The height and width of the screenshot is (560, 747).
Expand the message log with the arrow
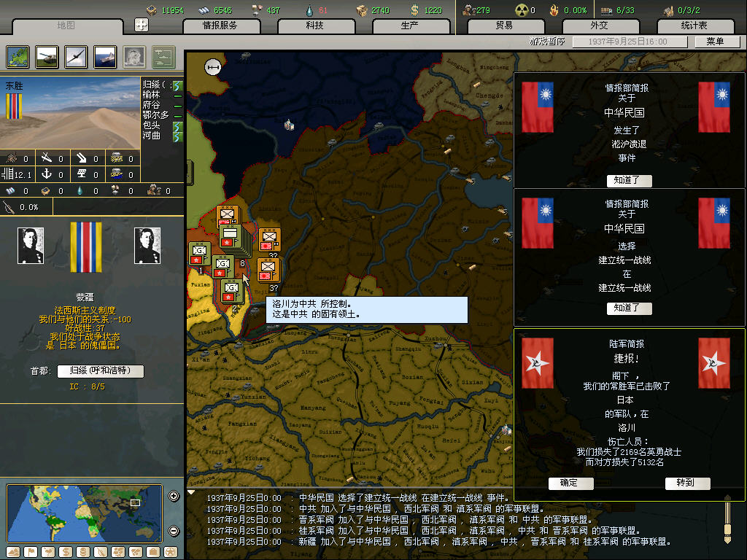click(191, 492)
